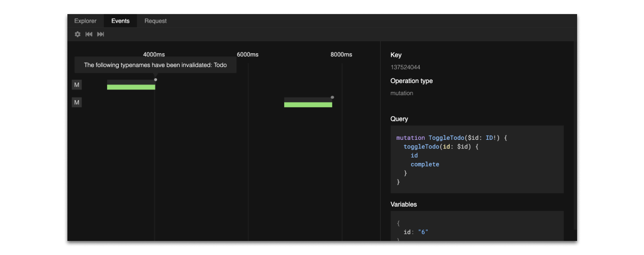Open the Request tab
644x255 pixels.
pyautogui.click(x=155, y=21)
